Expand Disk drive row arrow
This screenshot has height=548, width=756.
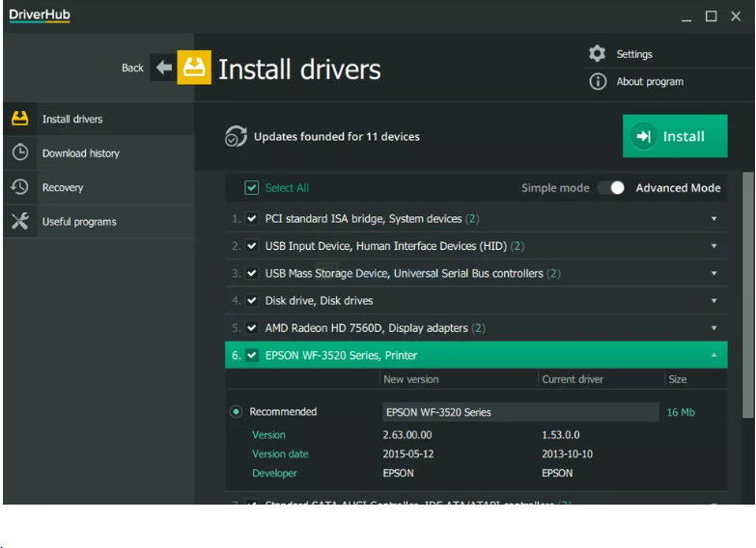click(714, 301)
